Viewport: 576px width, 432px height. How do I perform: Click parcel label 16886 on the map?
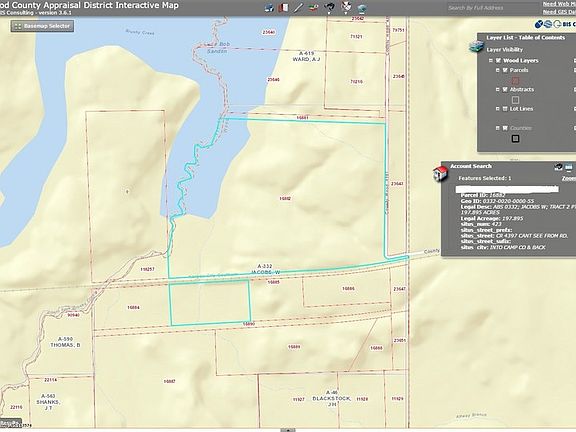tap(348, 289)
